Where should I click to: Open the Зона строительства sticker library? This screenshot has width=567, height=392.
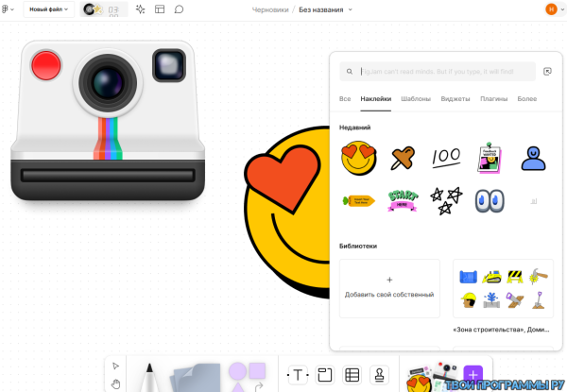(x=503, y=288)
